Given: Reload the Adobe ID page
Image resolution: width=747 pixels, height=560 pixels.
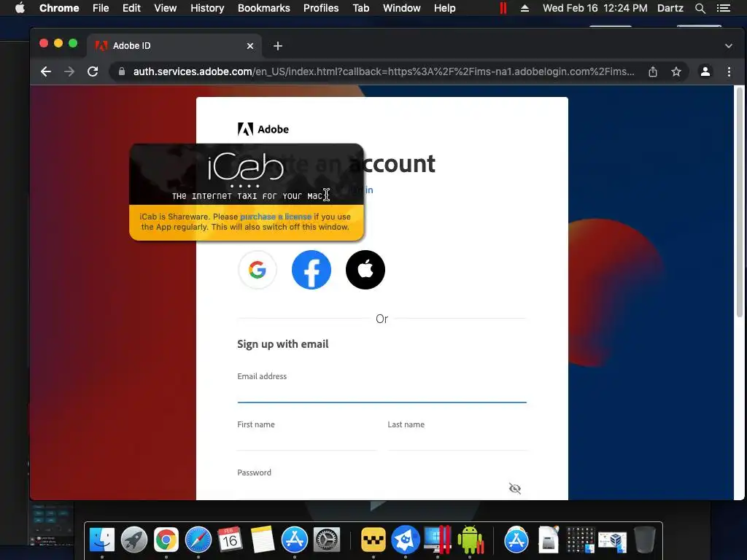Looking at the screenshot, I should coord(93,71).
